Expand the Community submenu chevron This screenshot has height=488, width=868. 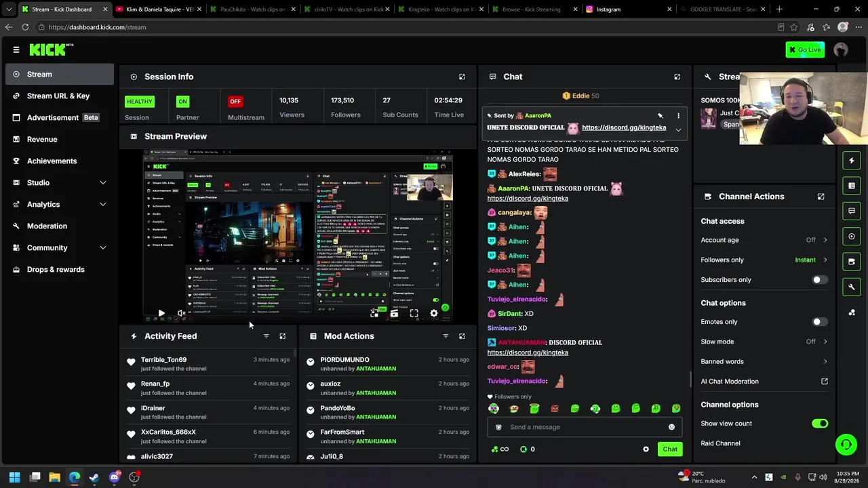coord(103,248)
